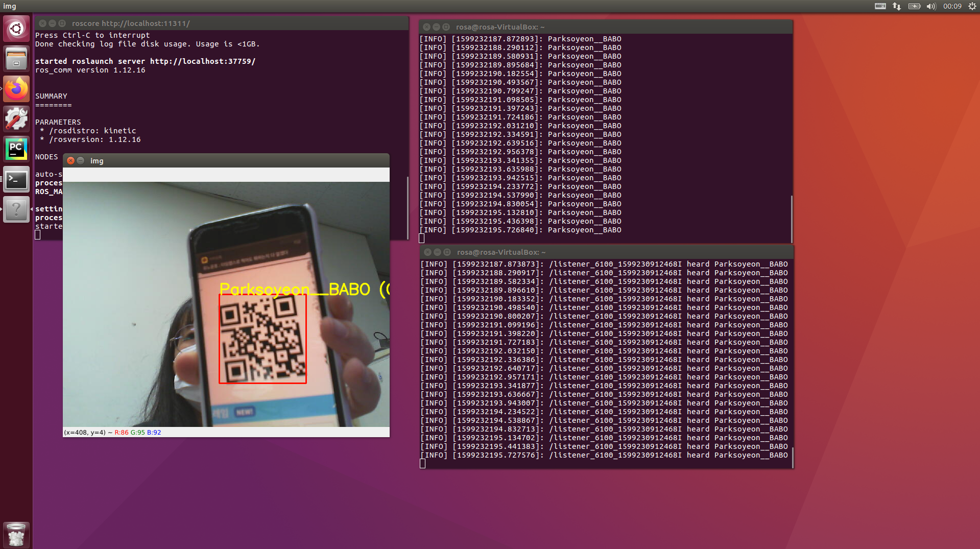Click the SUMMARY heading in roscore terminal

click(x=51, y=96)
